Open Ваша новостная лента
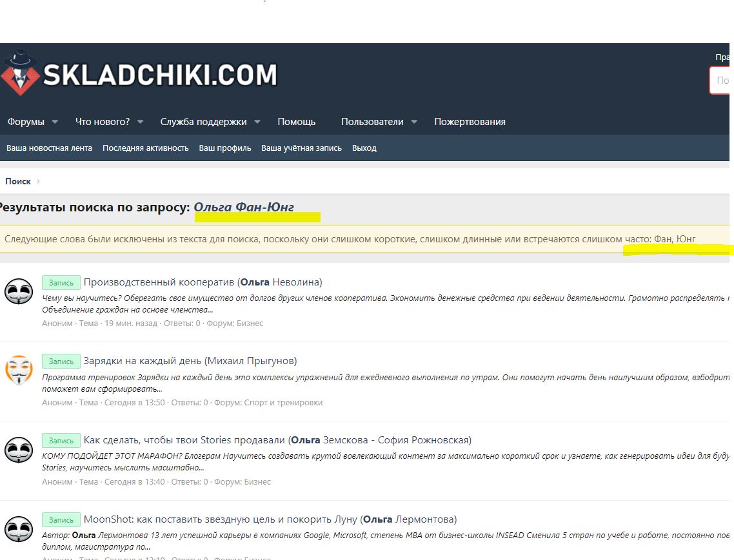The height and width of the screenshot is (560, 734). (x=49, y=148)
